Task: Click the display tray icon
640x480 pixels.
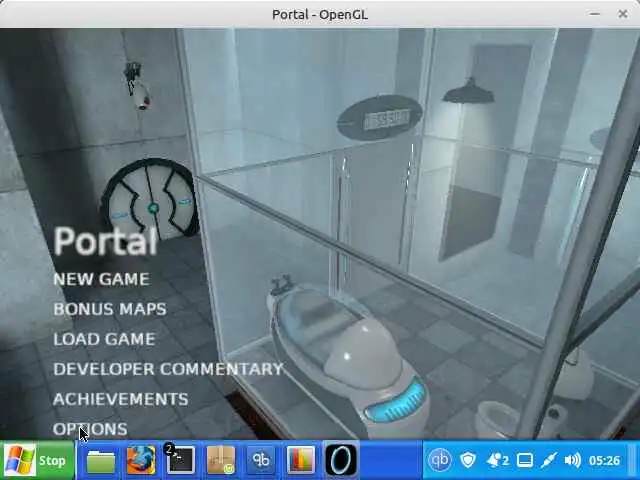Action: coord(525,460)
